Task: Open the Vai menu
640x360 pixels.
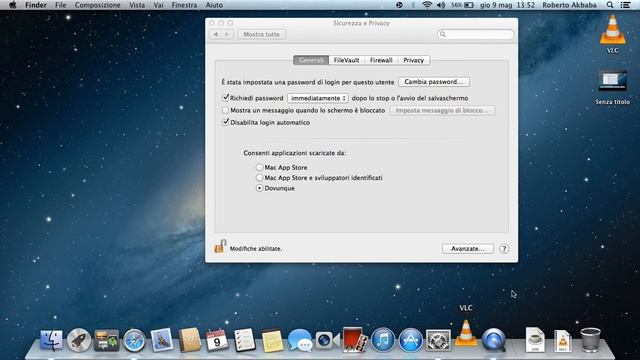Action: pos(158,5)
